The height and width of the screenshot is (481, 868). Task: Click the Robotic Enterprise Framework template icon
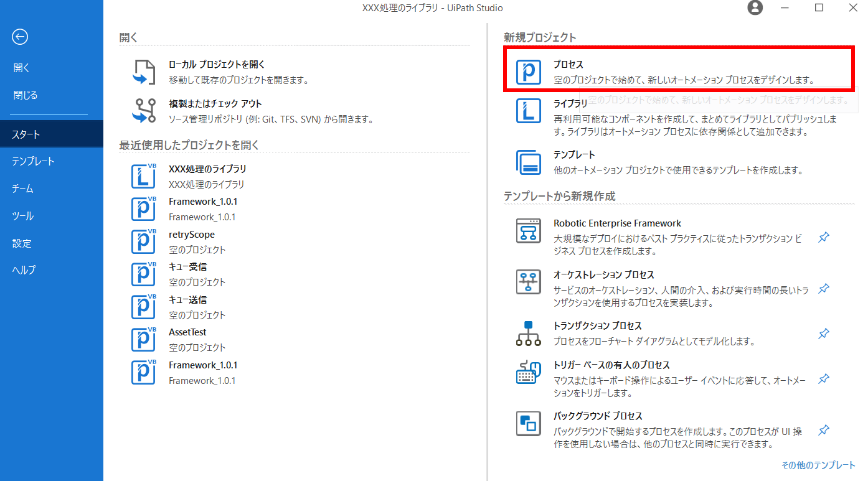coord(529,230)
